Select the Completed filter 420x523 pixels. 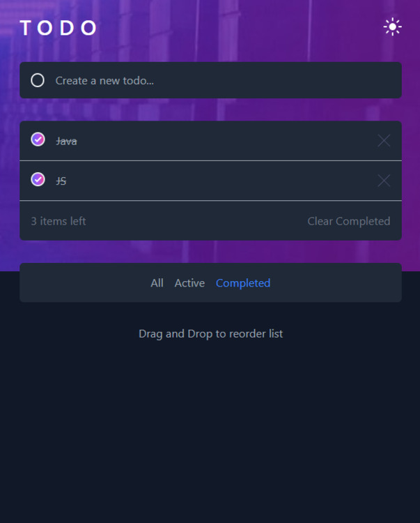coord(243,283)
